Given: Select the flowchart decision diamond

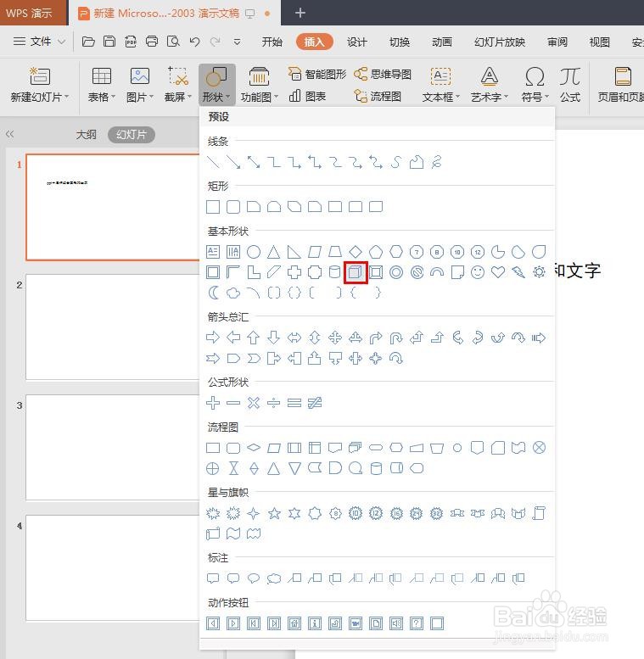Looking at the screenshot, I should point(254,448).
